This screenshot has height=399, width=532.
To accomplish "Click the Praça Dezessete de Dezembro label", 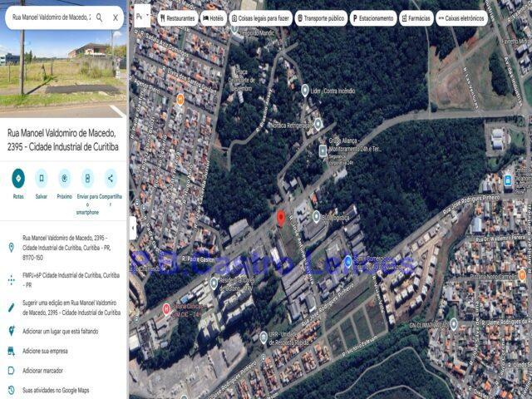I will tap(241, 80).
